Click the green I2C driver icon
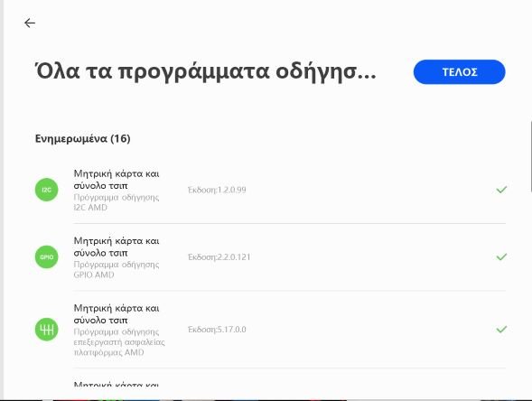The image size is (532, 401). pos(46,190)
